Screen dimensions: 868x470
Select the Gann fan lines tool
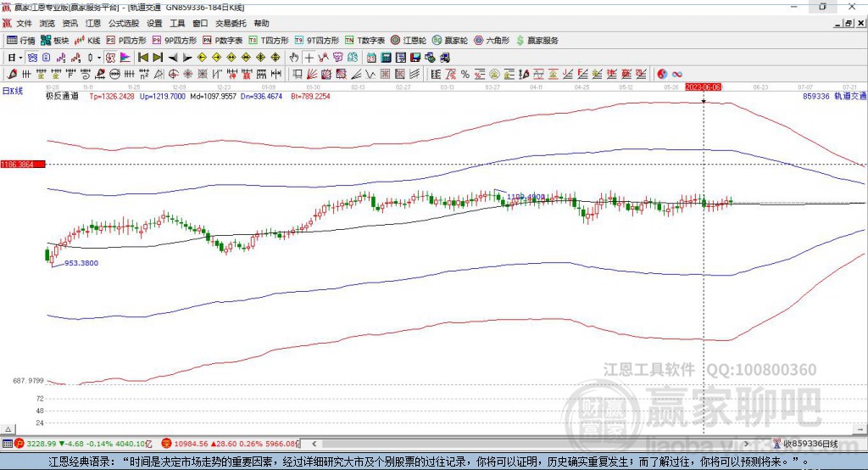click(x=312, y=75)
